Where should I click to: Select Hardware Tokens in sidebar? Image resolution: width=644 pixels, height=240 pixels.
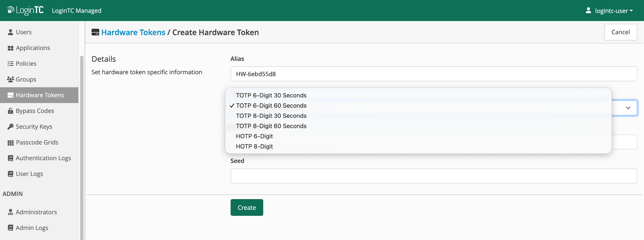pos(39,95)
